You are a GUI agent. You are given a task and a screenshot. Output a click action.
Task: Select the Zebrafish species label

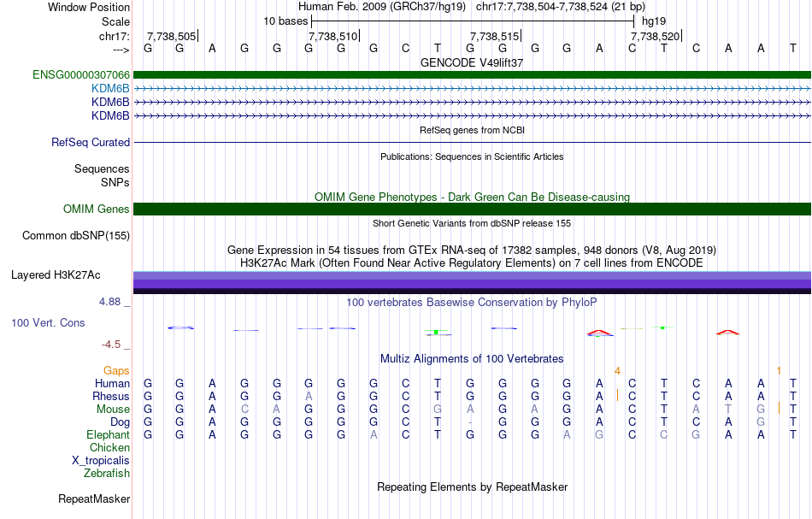tap(107, 474)
